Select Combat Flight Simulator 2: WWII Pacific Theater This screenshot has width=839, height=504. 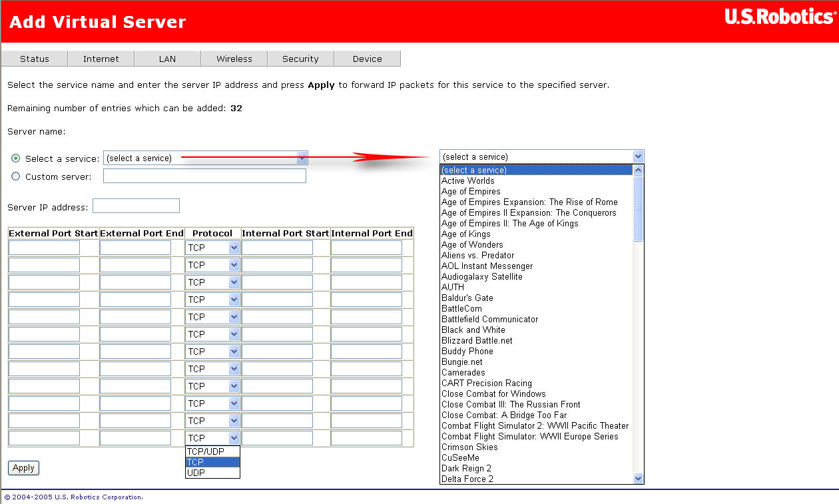537,425
